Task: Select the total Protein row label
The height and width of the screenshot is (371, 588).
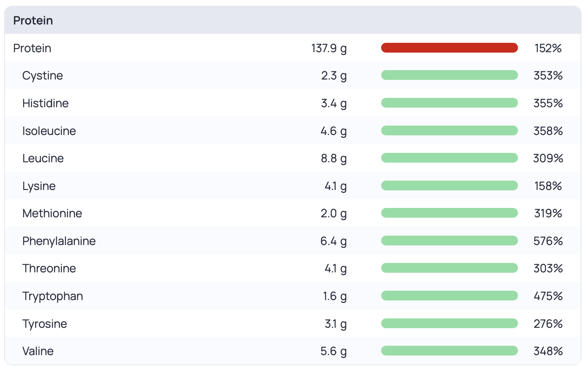Action: pyautogui.click(x=32, y=48)
